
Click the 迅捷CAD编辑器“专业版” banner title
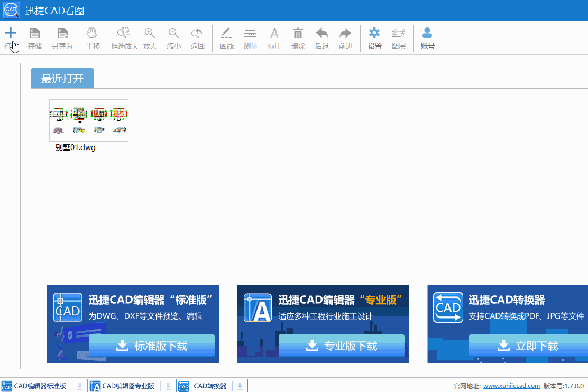point(340,300)
